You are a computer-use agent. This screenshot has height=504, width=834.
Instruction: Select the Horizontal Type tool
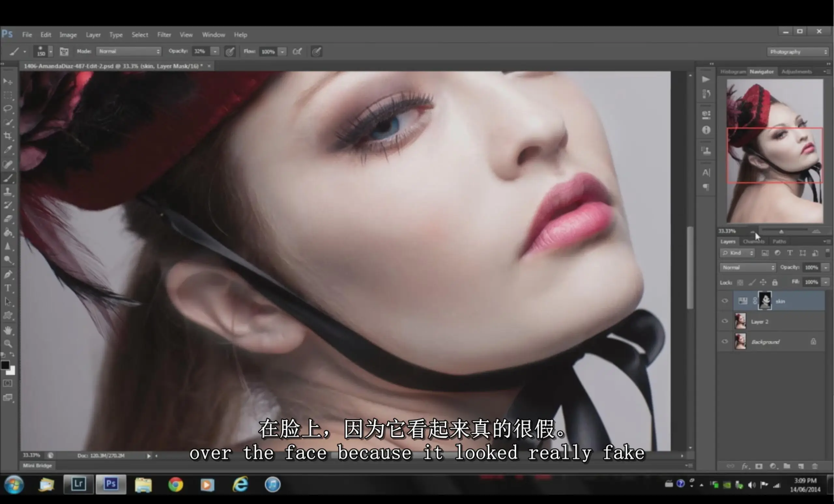click(8, 288)
